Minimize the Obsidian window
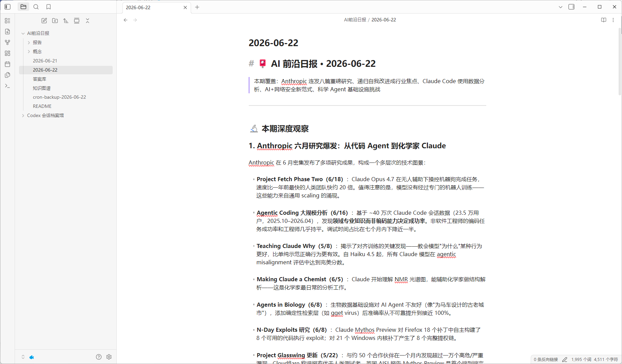This screenshot has height=364, width=622. pos(585,7)
